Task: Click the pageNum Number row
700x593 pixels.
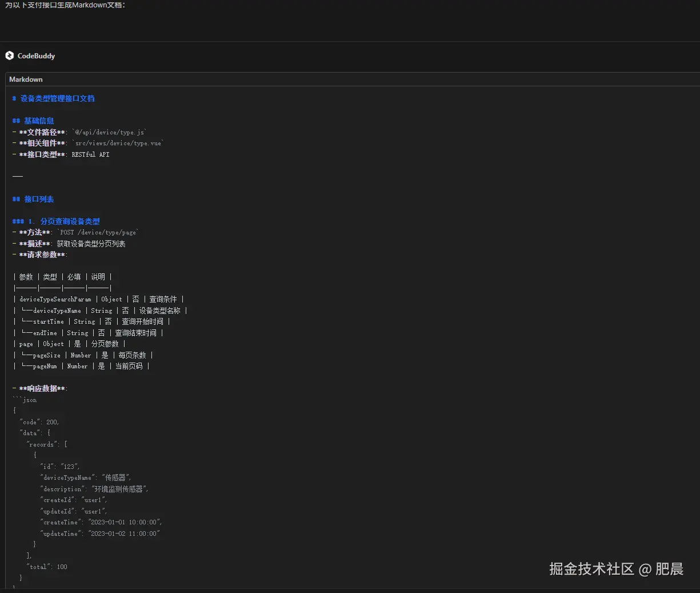Action: coord(82,366)
